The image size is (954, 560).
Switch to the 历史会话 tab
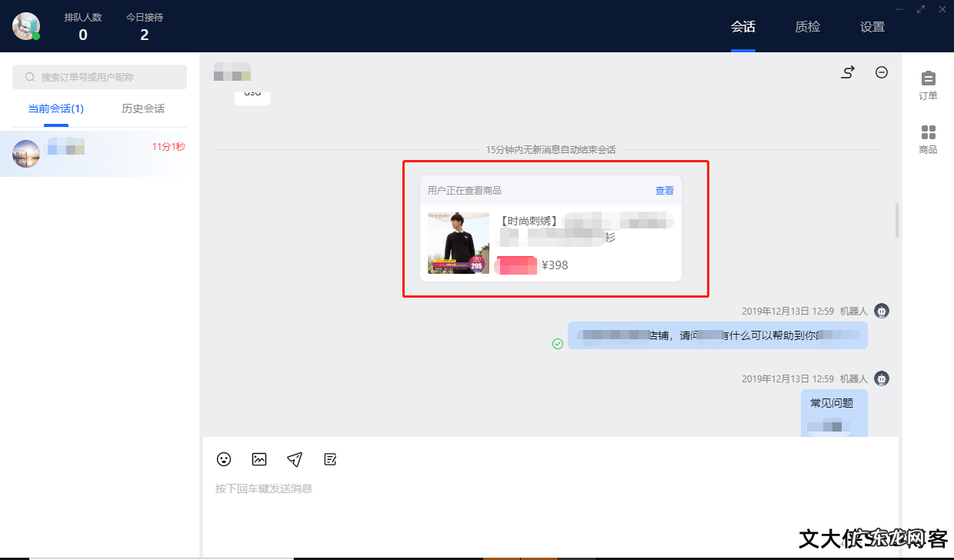pos(142,108)
